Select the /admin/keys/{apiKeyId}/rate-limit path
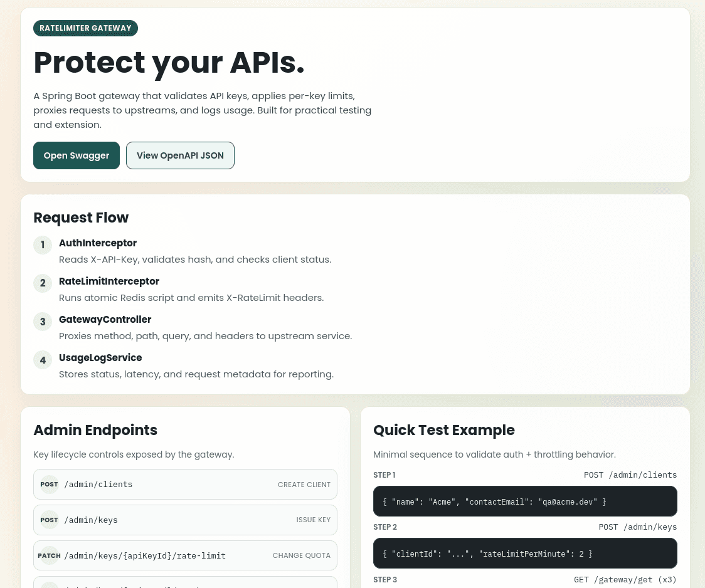The image size is (705, 588). tap(145, 555)
